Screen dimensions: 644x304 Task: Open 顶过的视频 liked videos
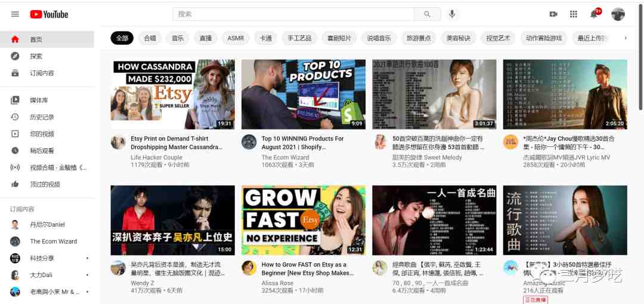pos(47,185)
